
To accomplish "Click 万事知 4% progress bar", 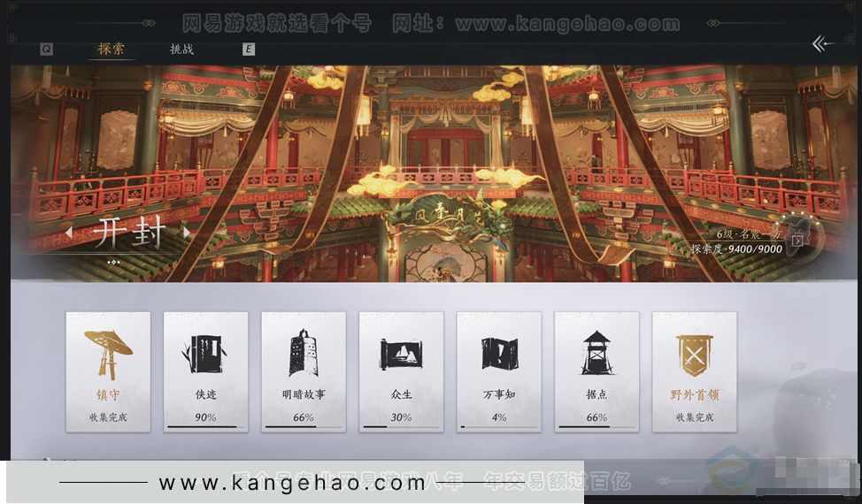I will click(x=499, y=426).
